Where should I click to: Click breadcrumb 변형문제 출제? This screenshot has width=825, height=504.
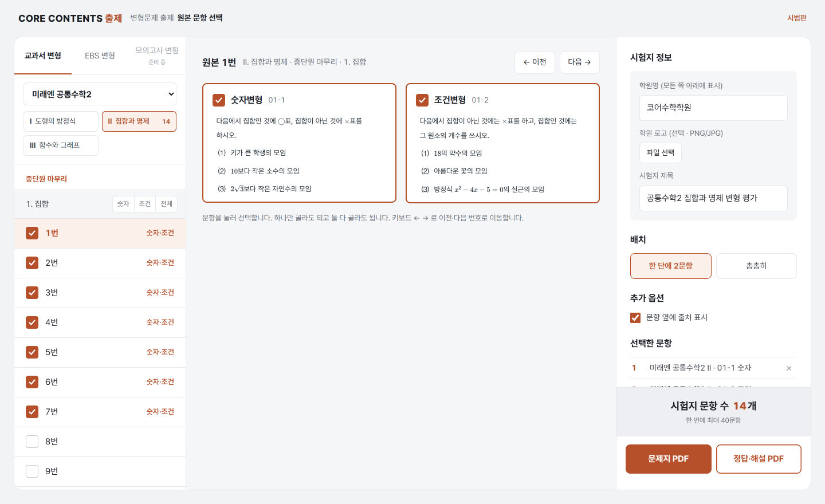coord(152,18)
